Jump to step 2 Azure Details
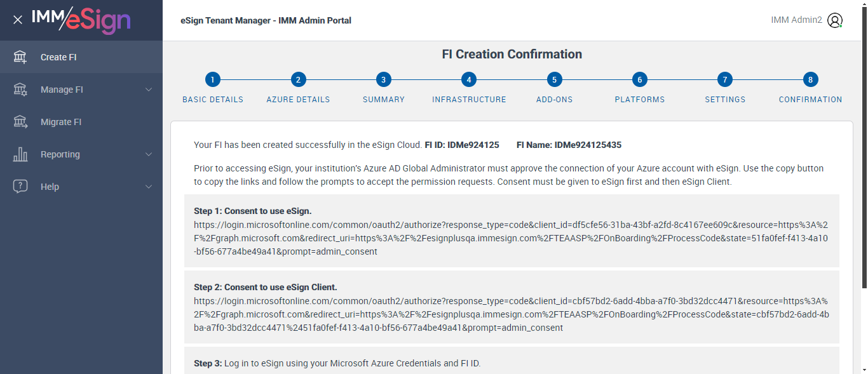The height and width of the screenshot is (374, 868). pyautogui.click(x=298, y=80)
